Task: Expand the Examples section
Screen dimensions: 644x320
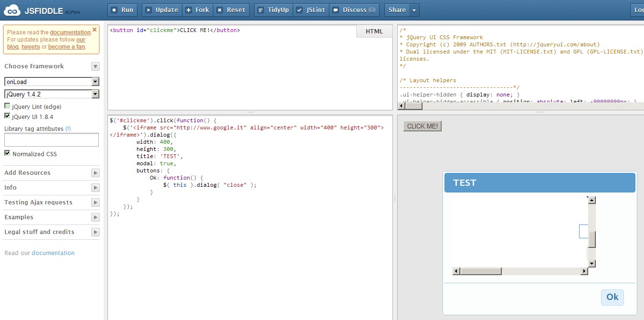Action: pos(95,217)
